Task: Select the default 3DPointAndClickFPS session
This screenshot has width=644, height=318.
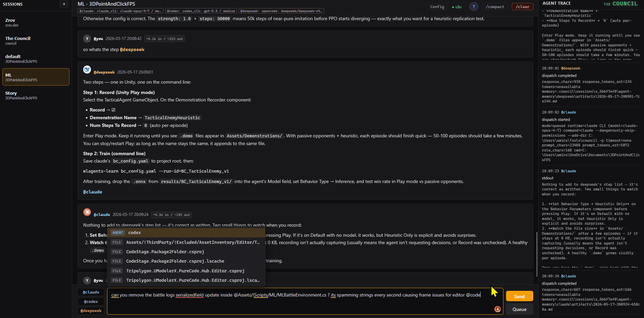Action: coord(36,59)
